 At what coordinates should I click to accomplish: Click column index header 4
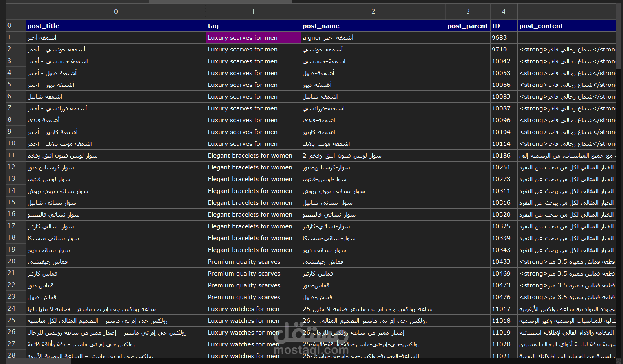(x=504, y=12)
